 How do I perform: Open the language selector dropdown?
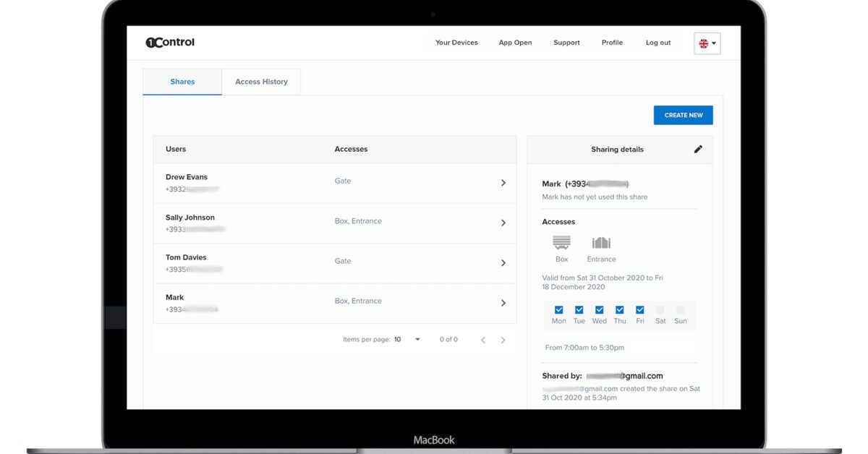(707, 43)
